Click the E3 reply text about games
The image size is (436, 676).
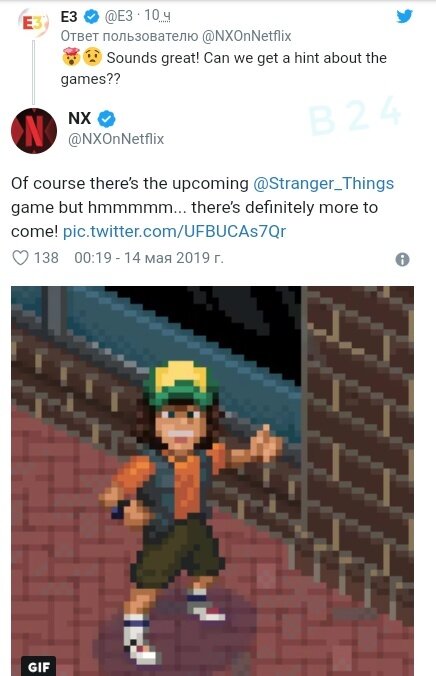[224, 68]
